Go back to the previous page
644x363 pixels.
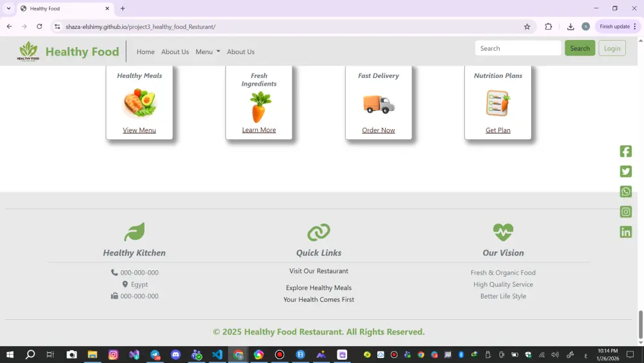(x=9, y=26)
